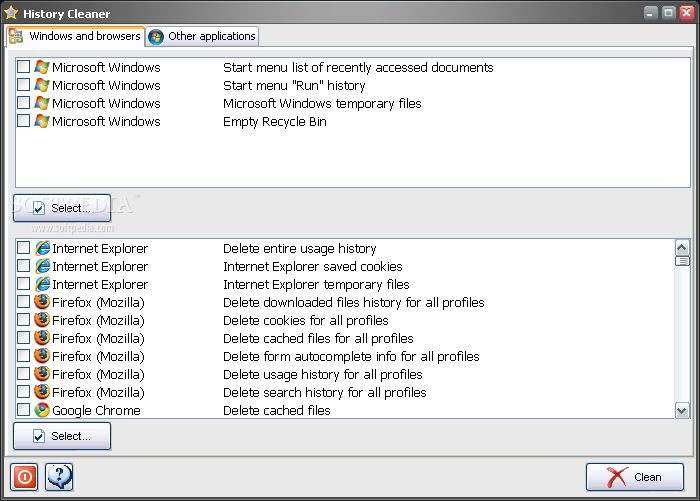Click Firefox icon beside Delete search history row
The height and width of the screenshot is (501, 700).
click(42, 392)
